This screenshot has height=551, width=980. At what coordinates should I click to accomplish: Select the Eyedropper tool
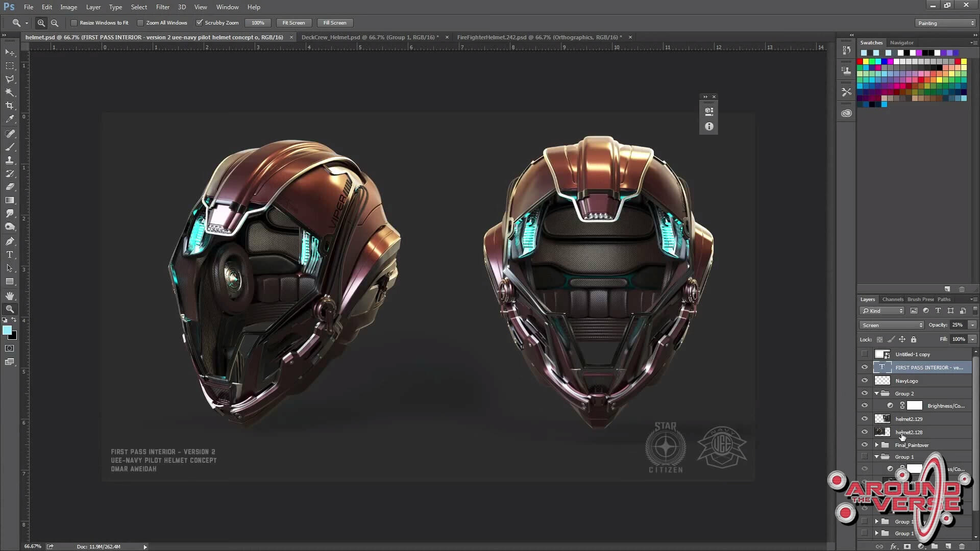pyautogui.click(x=10, y=119)
